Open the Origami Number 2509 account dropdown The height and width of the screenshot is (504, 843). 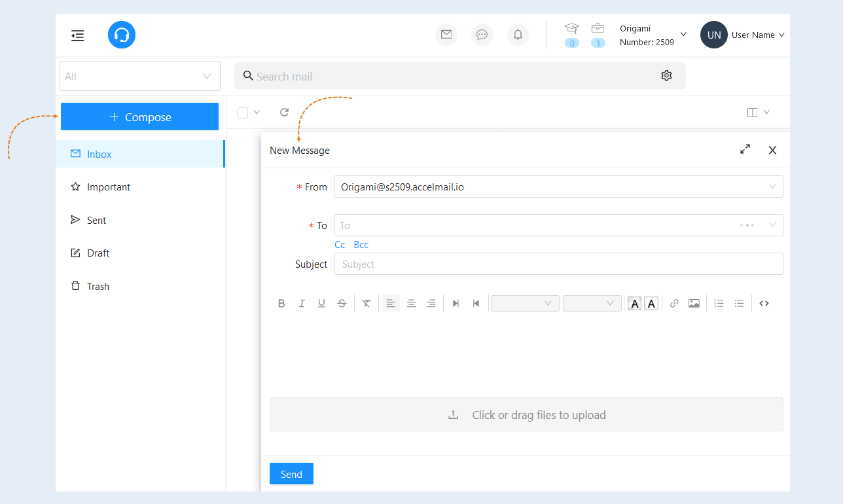point(653,35)
